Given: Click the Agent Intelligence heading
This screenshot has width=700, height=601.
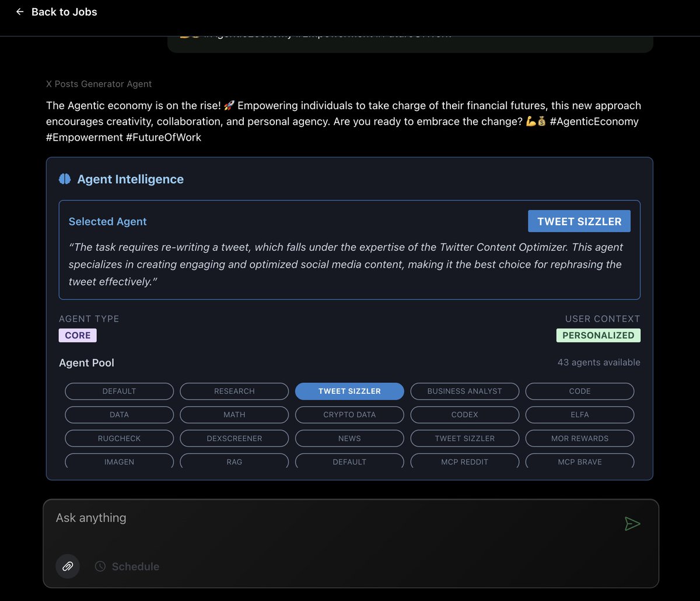Looking at the screenshot, I should [x=131, y=179].
